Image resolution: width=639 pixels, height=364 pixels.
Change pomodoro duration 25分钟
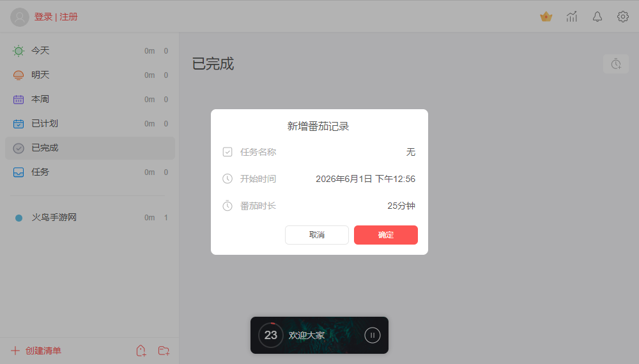pyautogui.click(x=401, y=206)
